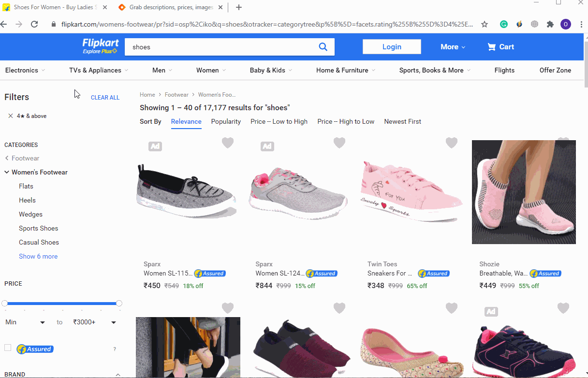Click the maximum price slider handle
This screenshot has width=588, height=378.
[119, 303]
